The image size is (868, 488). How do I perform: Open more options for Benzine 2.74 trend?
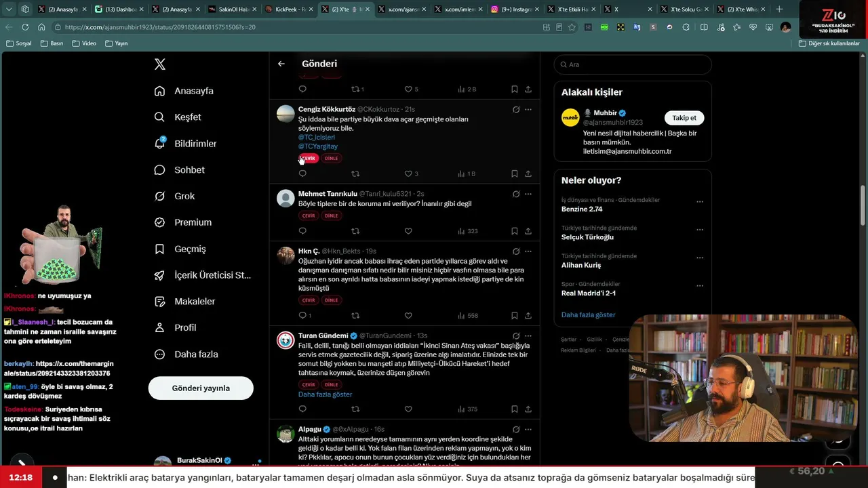click(x=700, y=202)
